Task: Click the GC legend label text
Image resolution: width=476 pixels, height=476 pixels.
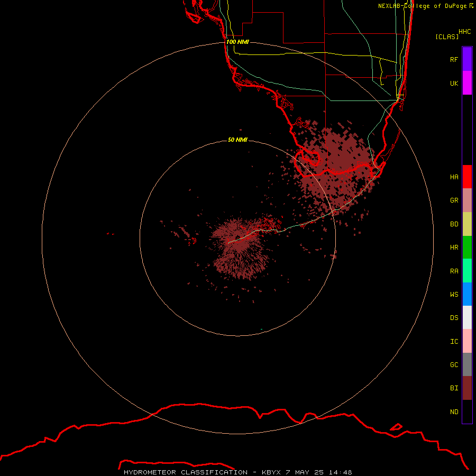Action: point(454,364)
